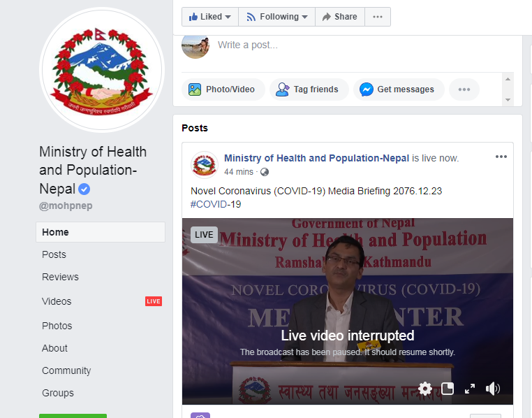This screenshot has height=418, width=532.
Task: Open the Liked dropdown button
Action: tap(209, 17)
